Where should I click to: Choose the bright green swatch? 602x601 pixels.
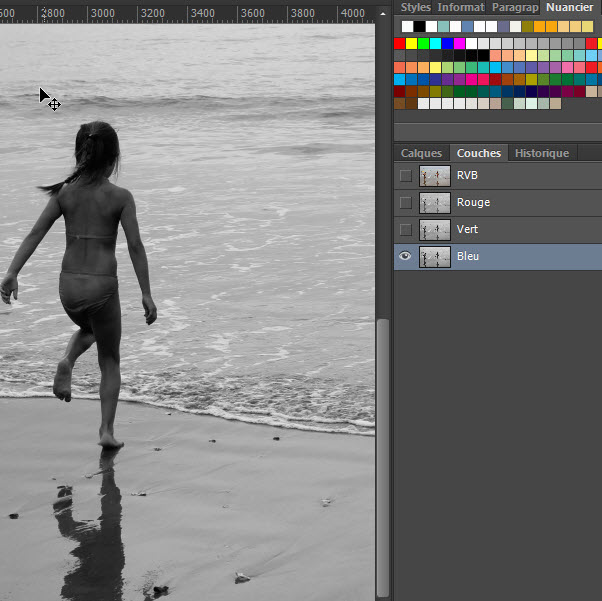[x=424, y=43]
